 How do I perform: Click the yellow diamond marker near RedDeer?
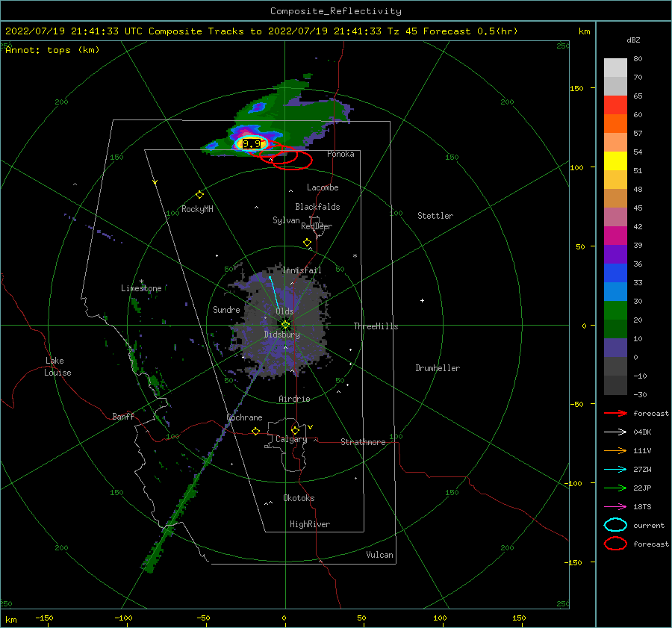point(307,243)
